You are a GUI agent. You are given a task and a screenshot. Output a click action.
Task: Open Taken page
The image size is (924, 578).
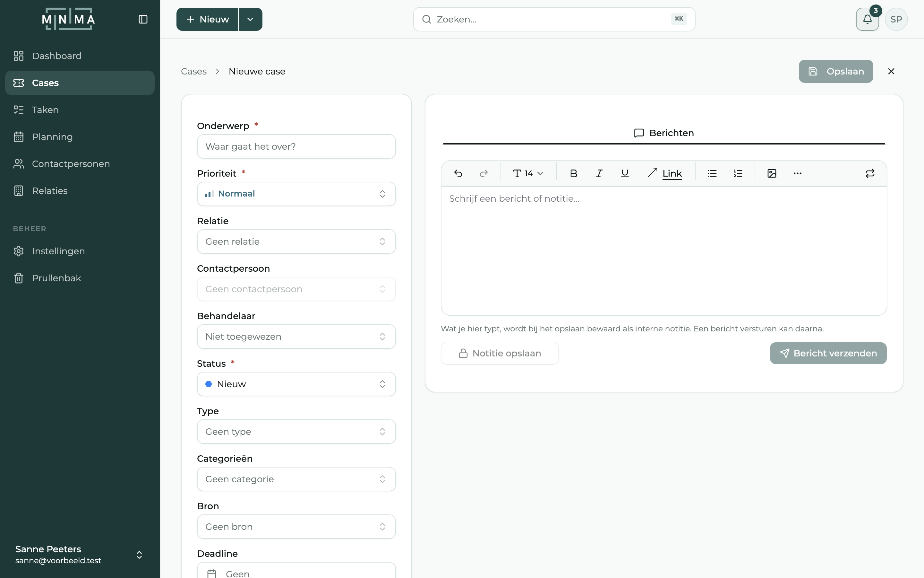pos(80,110)
